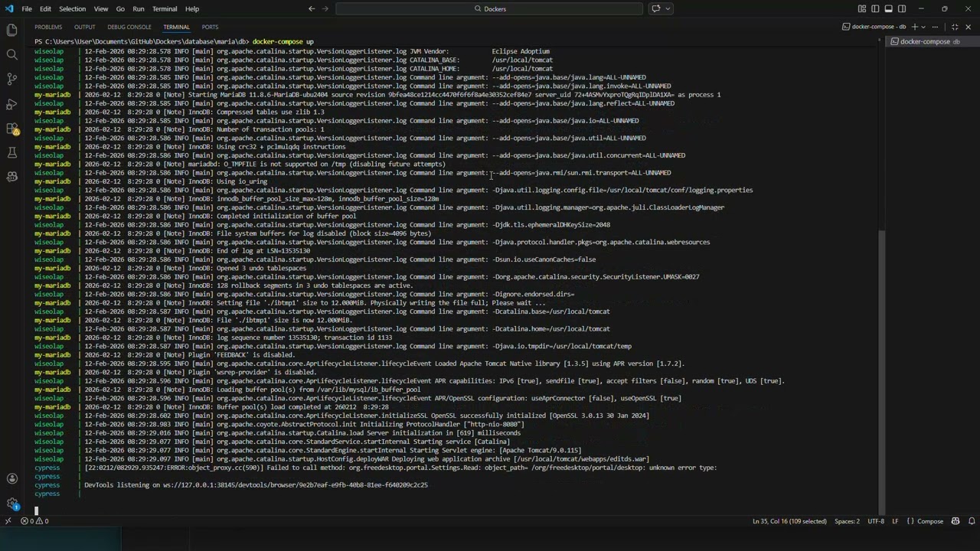Open the Manage gear icon
Viewport: 980px width, 551px height.
(11, 503)
